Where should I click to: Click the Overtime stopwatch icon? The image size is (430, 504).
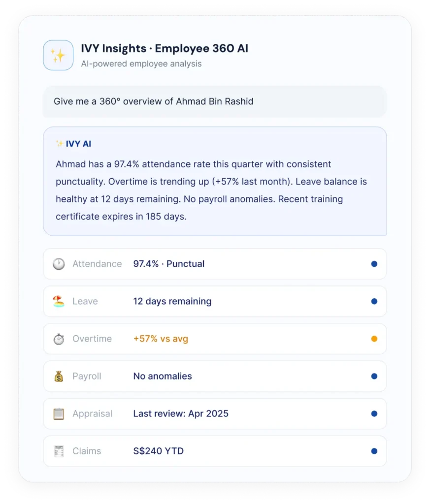tap(59, 339)
